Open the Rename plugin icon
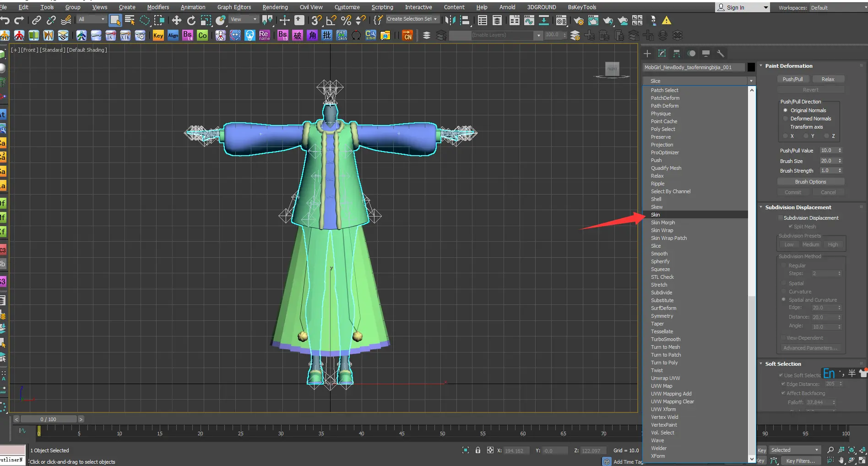The image size is (868, 466). (x=264, y=35)
